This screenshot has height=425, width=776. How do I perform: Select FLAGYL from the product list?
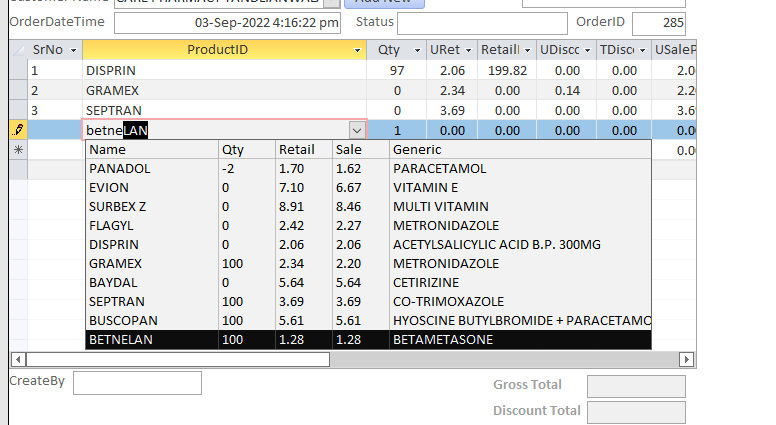click(x=368, y=226)
